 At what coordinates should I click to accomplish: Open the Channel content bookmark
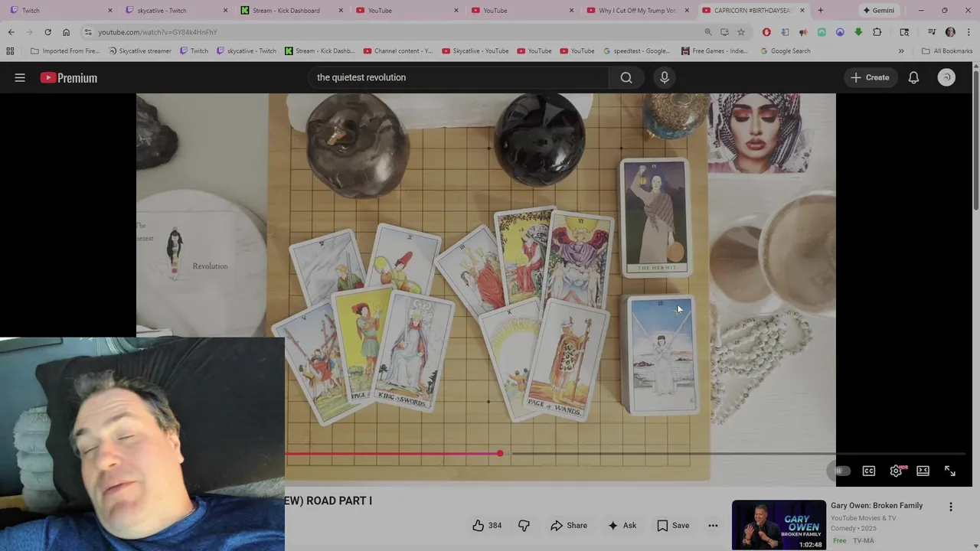pyautogui.click(x=398, y=51)
